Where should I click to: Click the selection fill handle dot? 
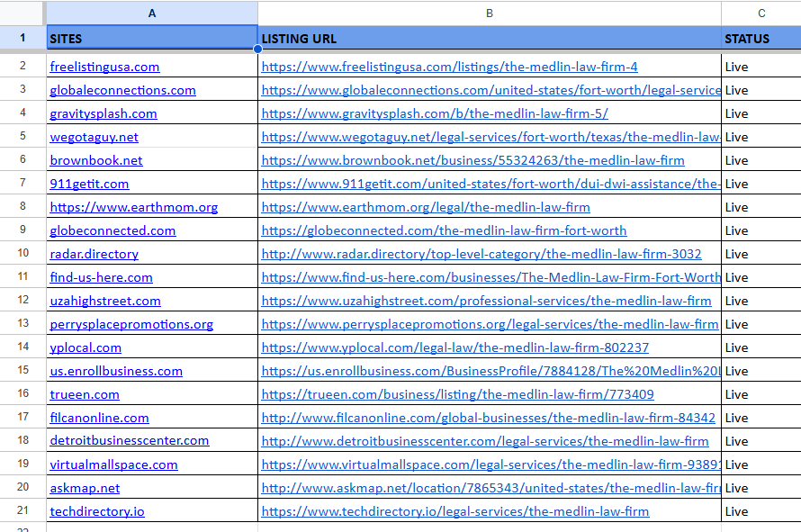[257, 50]
